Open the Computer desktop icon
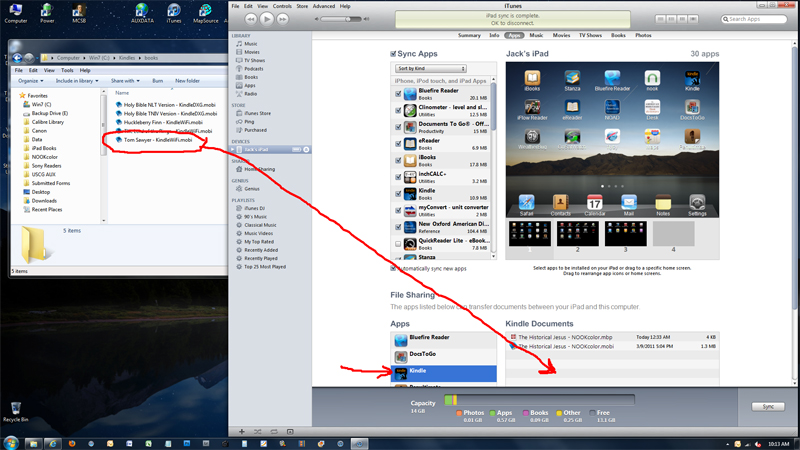 coord(16,13)
